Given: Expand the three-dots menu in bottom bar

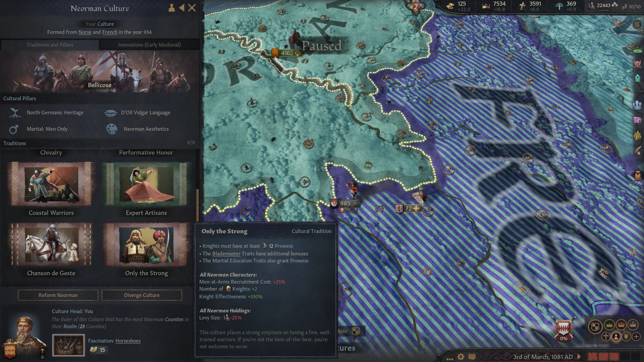Looking at the screenshot, I should (x=450, y=359).
